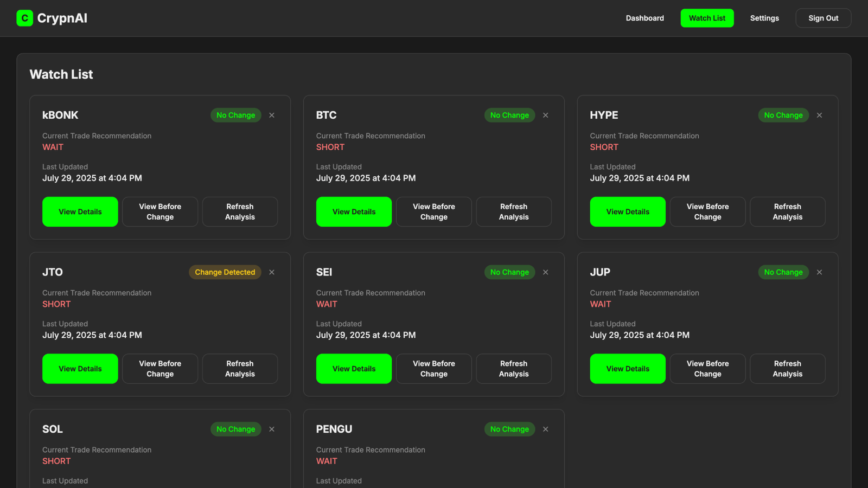Refresh Analysis for HYPE
Viewport: 868px width, 488px height.
coord(788,211)
